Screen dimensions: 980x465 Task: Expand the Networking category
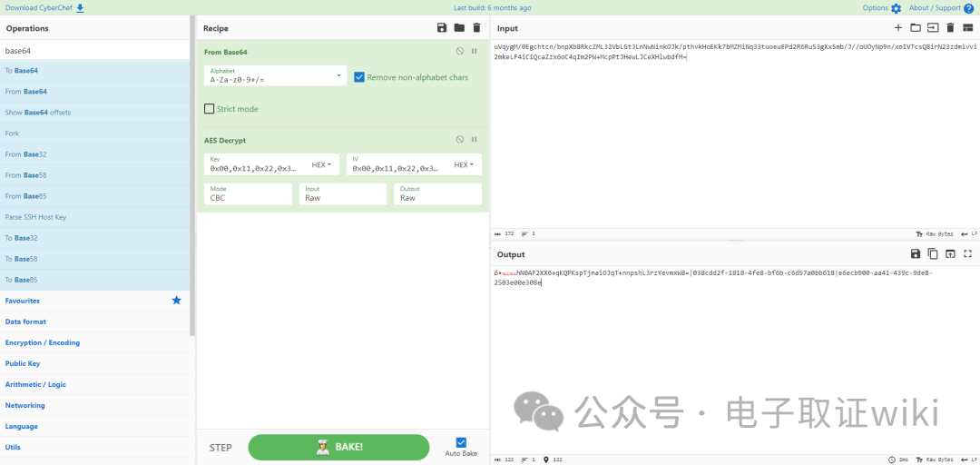point(95,406)
